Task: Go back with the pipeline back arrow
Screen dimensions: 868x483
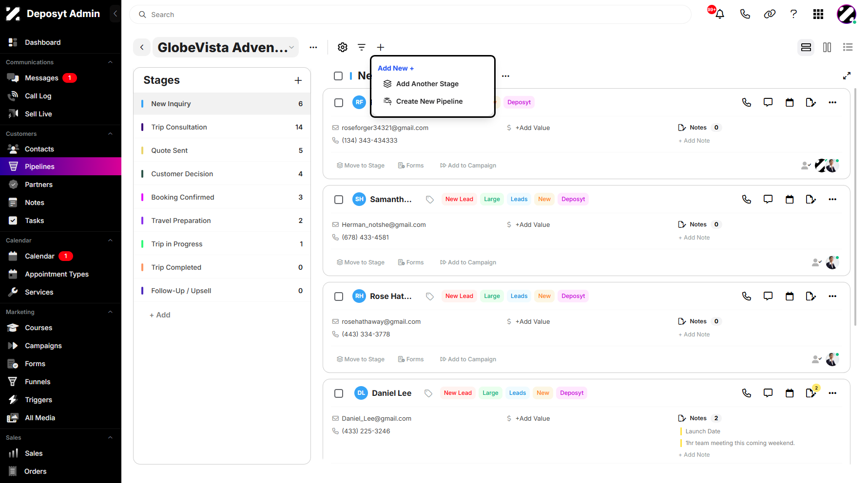Action: point(142,47)
